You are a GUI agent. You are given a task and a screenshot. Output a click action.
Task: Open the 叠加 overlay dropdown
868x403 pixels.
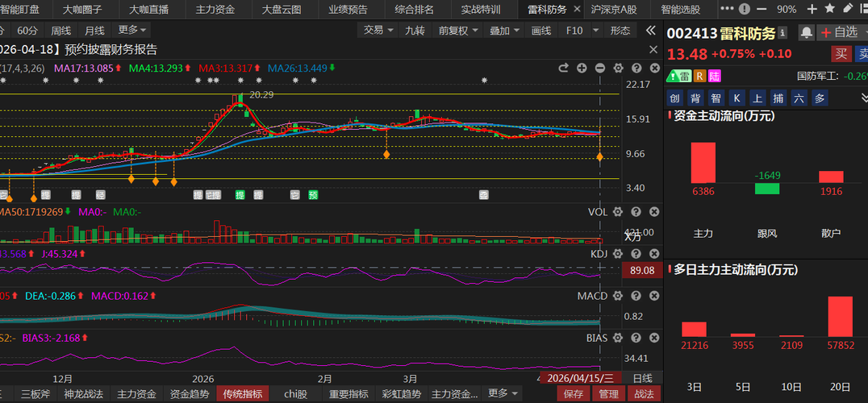505,31
